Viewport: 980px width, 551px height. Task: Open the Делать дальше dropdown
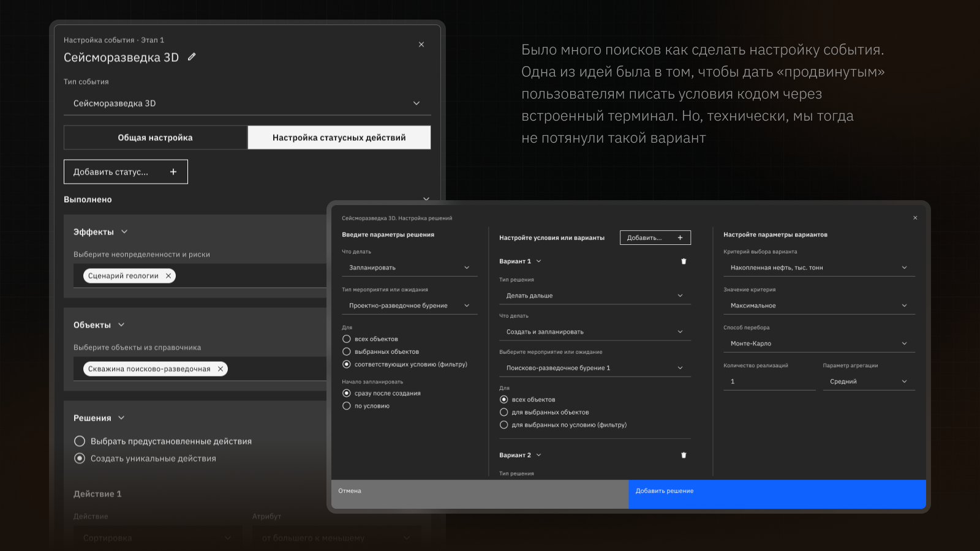(595, 296)
